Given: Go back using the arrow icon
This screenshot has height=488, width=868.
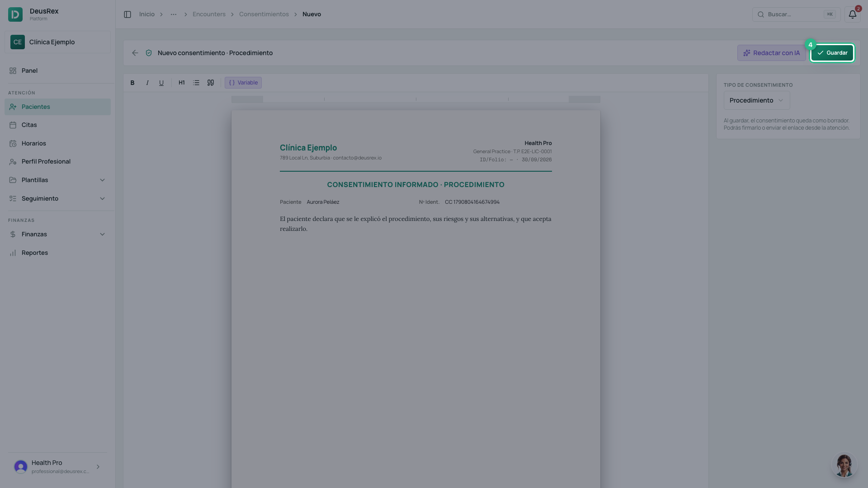Looking at the screenshot, I should [x=135, y=53].
